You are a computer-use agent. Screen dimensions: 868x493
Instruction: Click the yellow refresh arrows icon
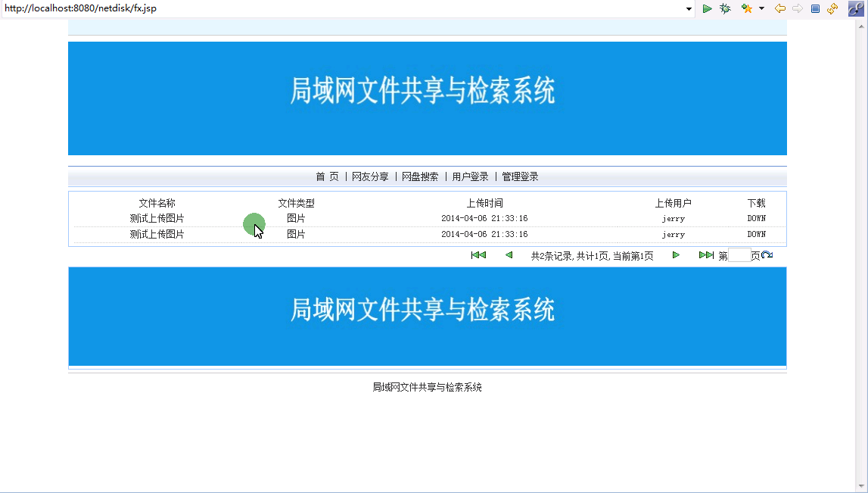click(832, 8)
